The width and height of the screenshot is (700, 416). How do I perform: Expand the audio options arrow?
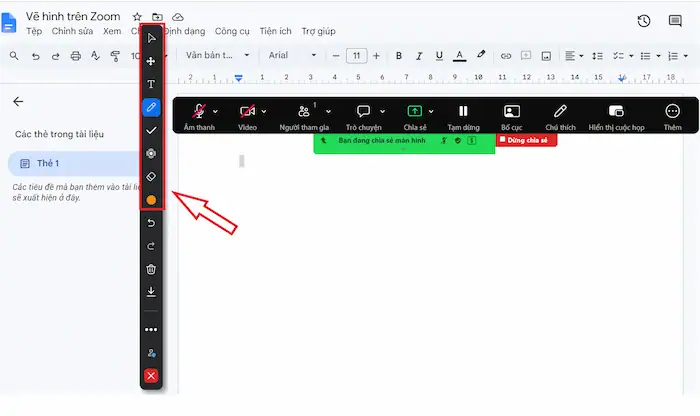click(x=215, y=112)
